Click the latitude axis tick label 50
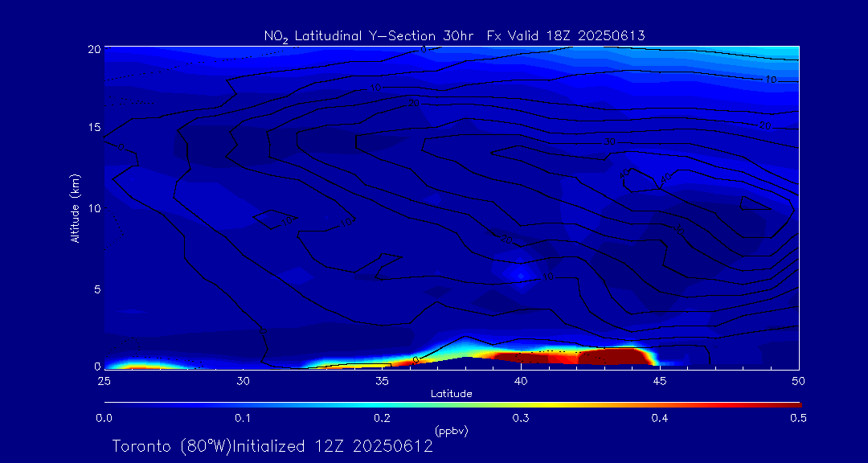Viewport: 868px width, 463px height. click(798, 381)
